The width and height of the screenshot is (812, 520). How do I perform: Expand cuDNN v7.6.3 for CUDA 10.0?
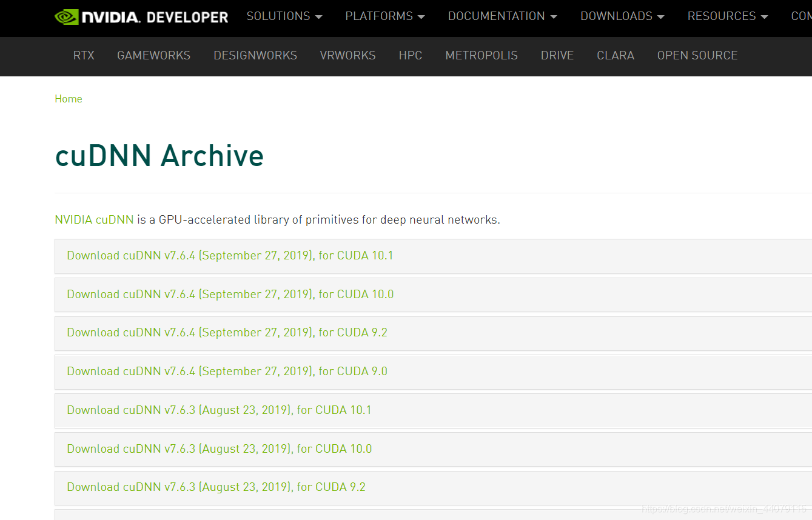tap(433, 449)
